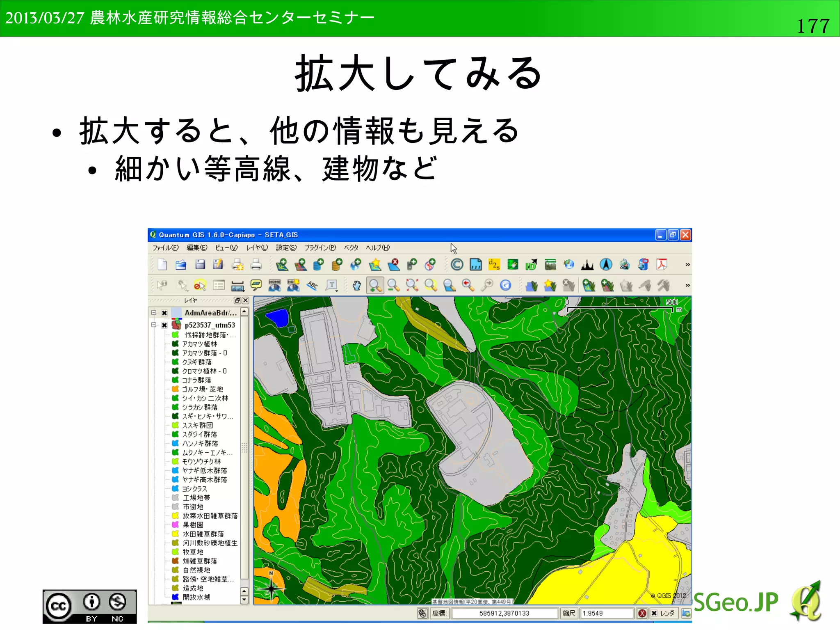Click the Save Project As icon

[x=218, y=265]
